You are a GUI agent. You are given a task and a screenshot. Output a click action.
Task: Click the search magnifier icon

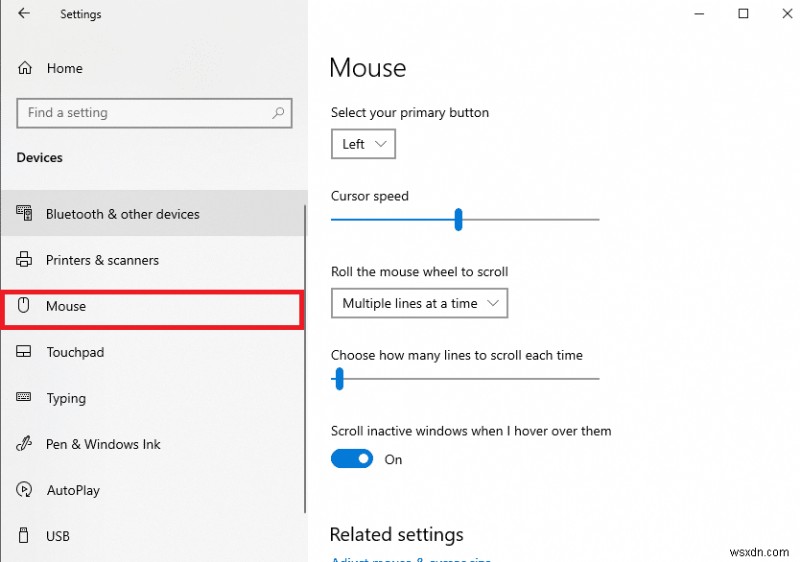278,113
